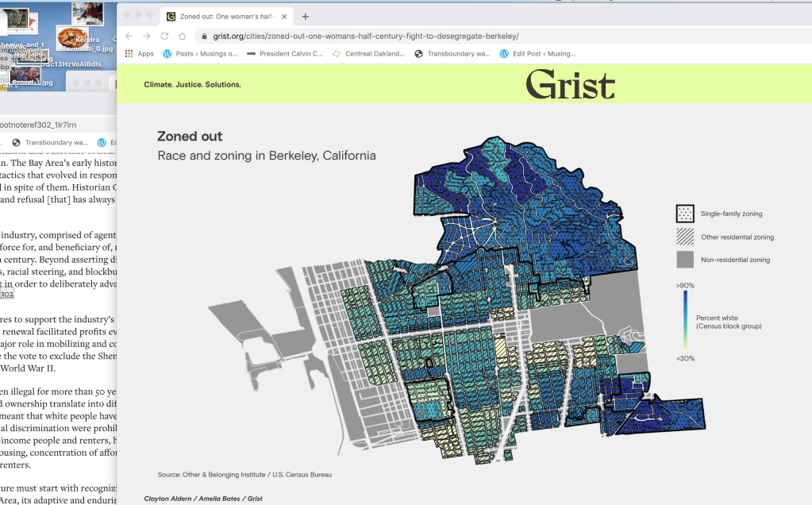The height and width of the screenshot is (505, 812).
Task: Go to the browser home page
Action: click(182, 36)
